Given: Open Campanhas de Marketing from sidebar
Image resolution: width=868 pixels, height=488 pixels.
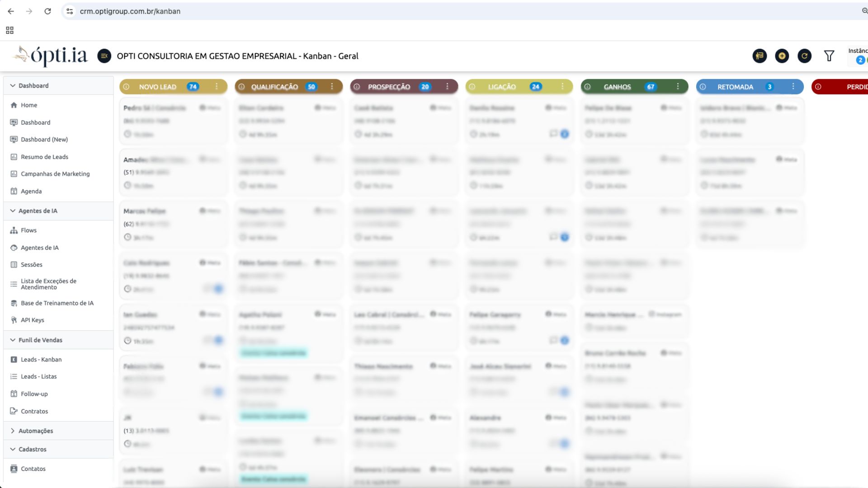Looking at the screenshot, I should point(54,174).
